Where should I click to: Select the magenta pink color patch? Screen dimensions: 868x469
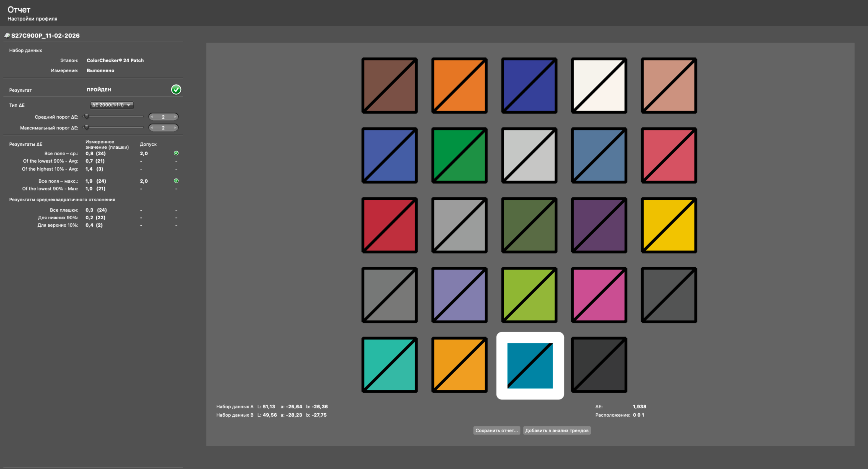point(599,295)
